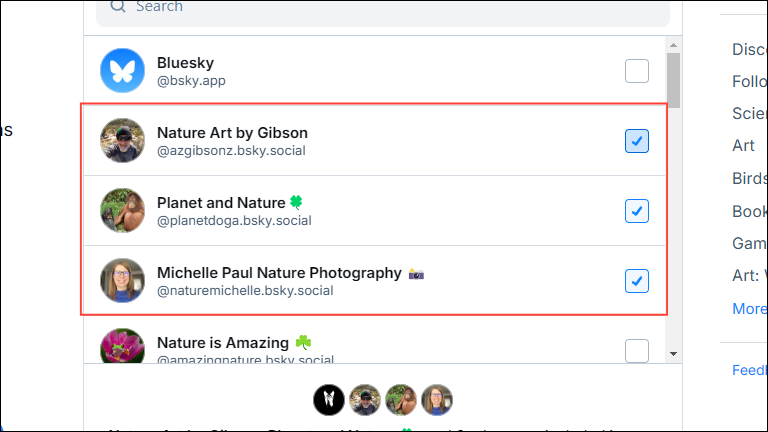
Task: Open the Art feed in sidebar
Action: (x=743, y=145)
